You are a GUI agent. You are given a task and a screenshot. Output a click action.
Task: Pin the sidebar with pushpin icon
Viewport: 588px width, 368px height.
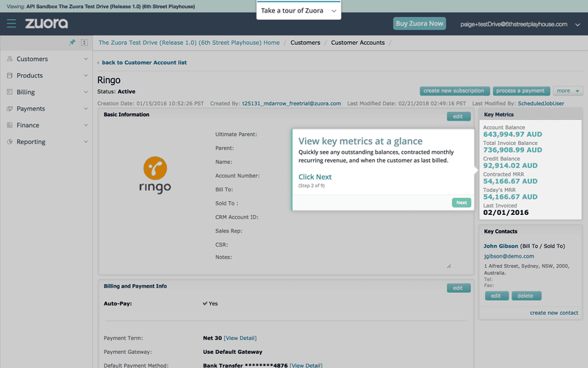pos(72,43)
